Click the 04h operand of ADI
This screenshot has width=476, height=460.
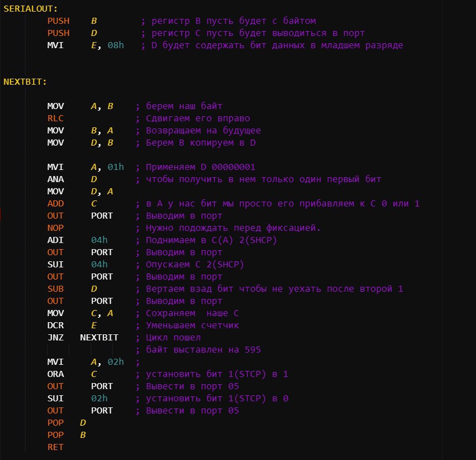point(99,240)
